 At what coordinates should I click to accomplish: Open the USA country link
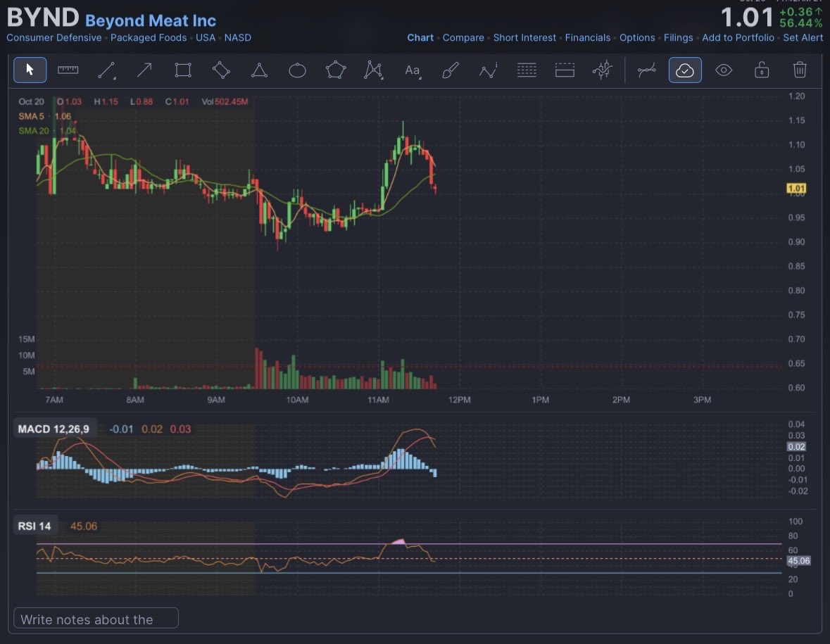[206, 37]
